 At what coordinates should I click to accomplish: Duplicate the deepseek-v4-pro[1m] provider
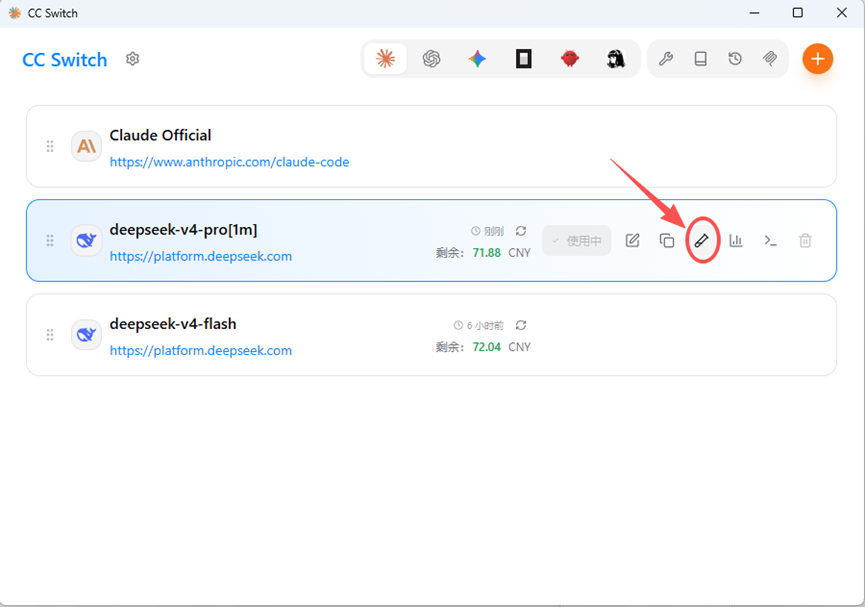[667, 241]
